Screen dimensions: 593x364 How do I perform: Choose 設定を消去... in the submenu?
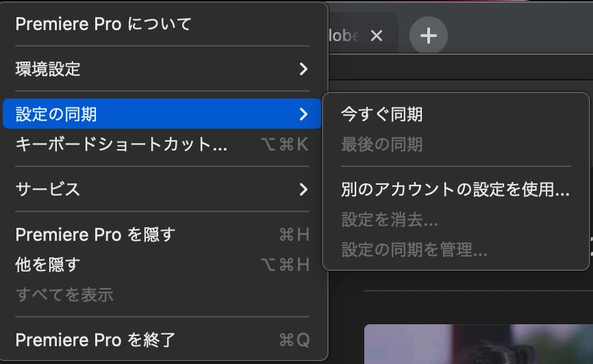pos(456,219)
